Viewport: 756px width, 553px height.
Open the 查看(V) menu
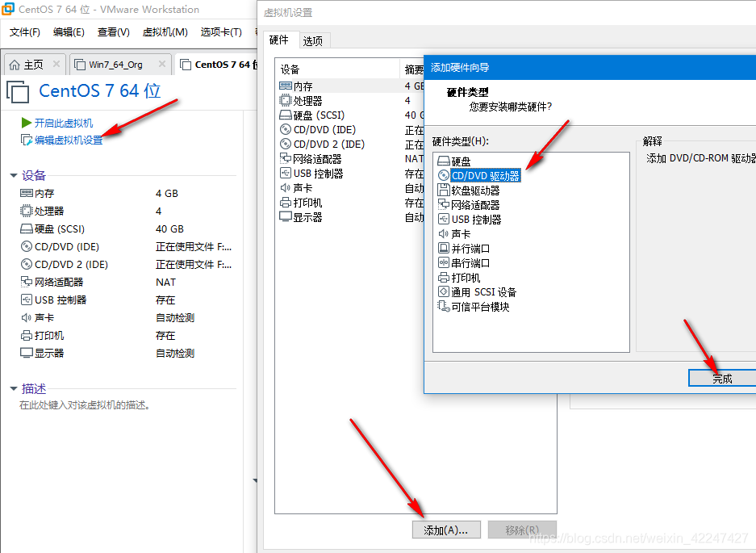113,31
